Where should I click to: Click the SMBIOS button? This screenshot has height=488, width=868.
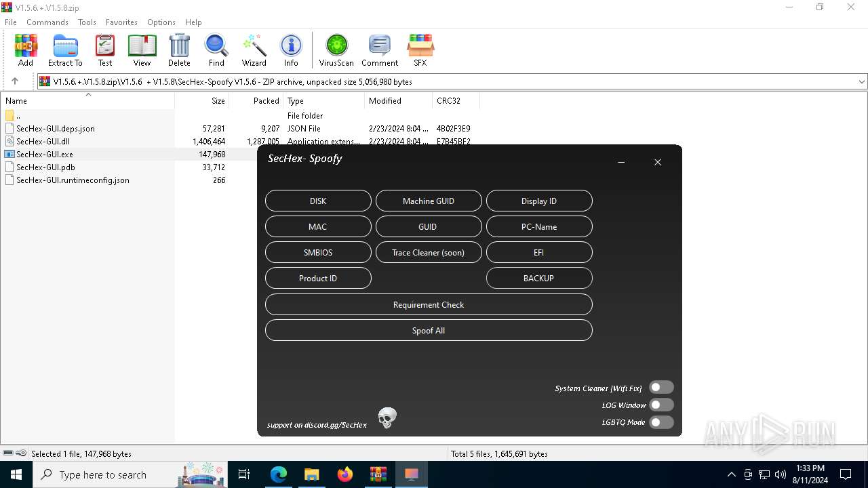318,252
